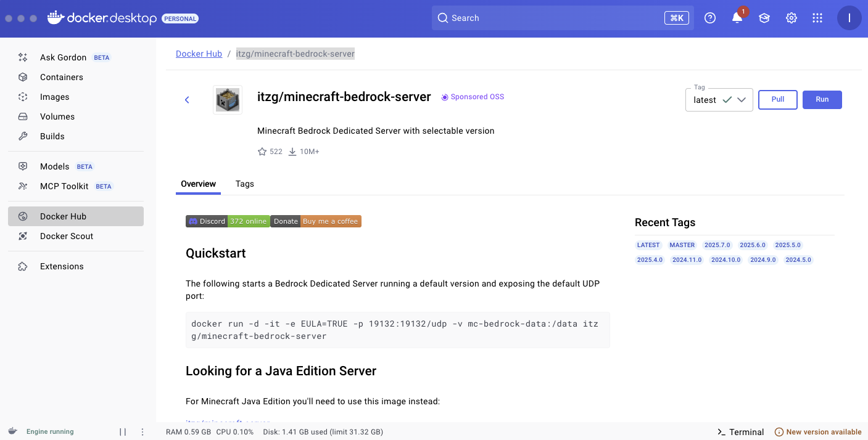
Task: Click the Disk 1.41 GB used status
Action: click(323, 432)
